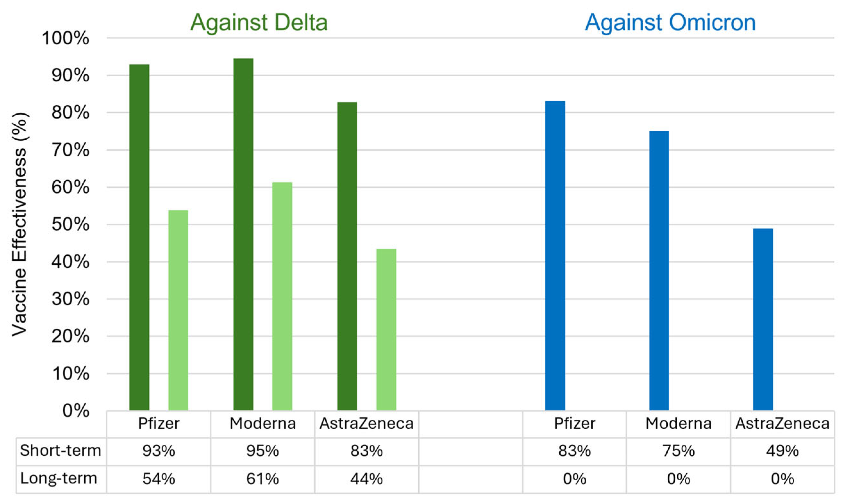Click the "Vaccine Effectiveness (%)" axis title
Screen dimensions: 843x504
(19, 224)
